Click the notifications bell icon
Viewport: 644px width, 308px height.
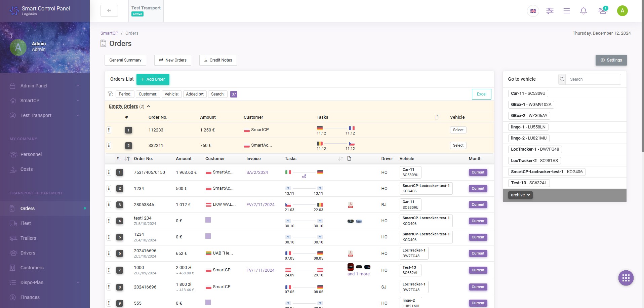point(583,11)
